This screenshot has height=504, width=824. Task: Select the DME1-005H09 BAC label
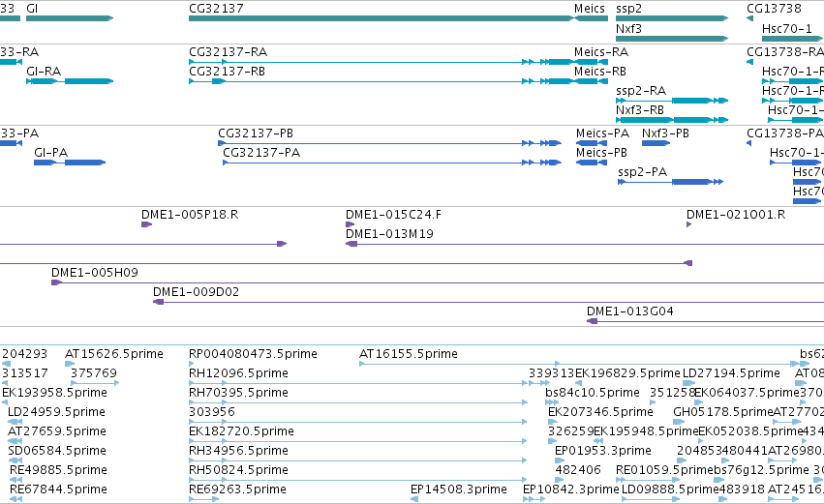tap(95, 273)
